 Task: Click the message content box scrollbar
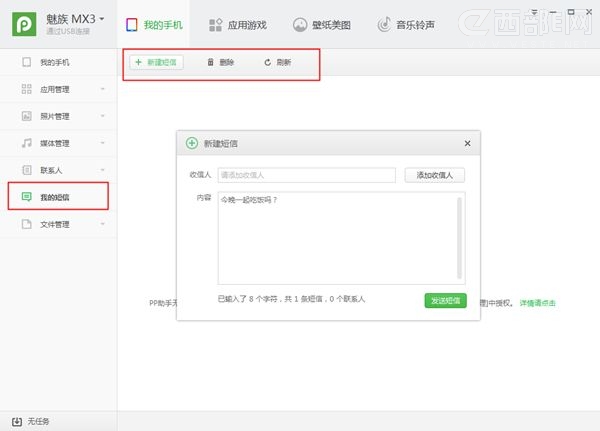(460, 237)
